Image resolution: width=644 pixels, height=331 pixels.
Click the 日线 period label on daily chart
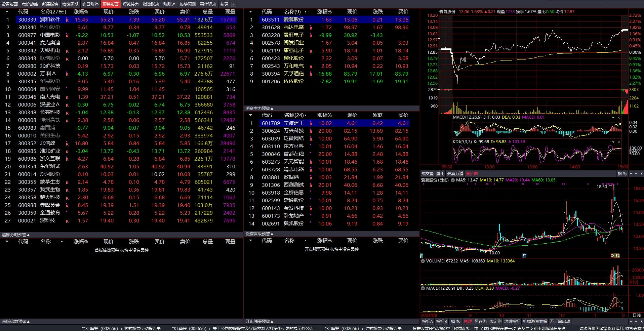[637, 316]
